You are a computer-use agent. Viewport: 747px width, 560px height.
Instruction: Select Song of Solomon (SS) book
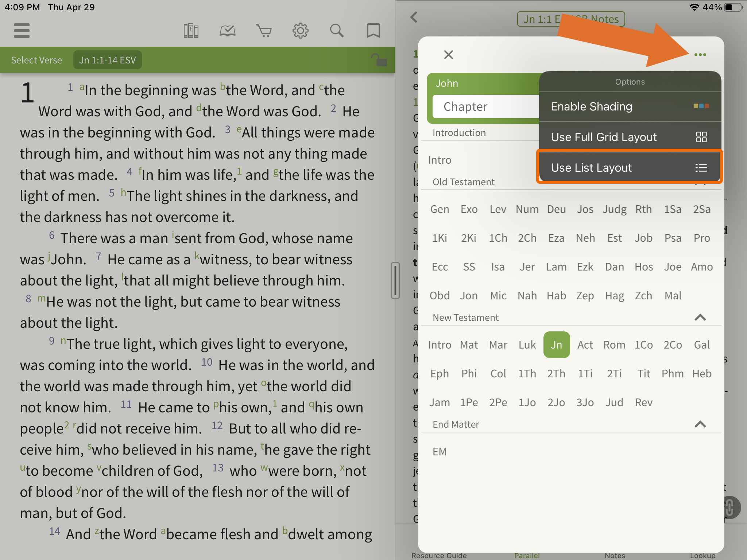point(469,267)
